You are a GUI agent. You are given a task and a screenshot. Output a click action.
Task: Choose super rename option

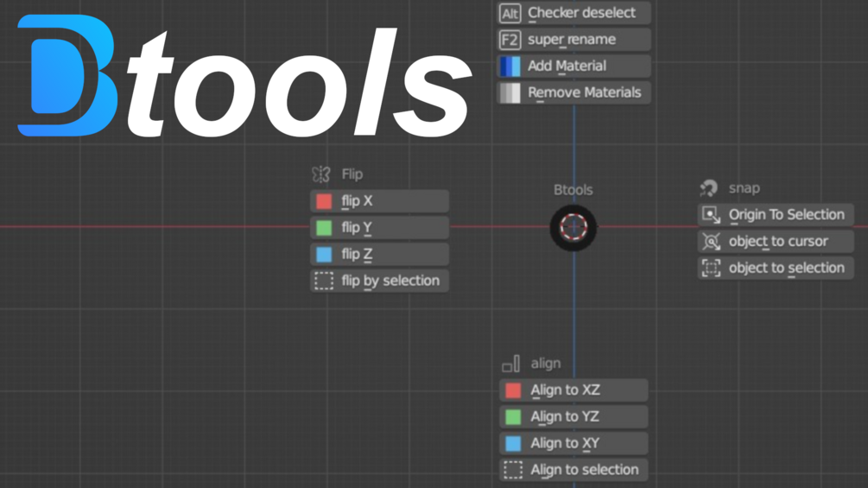(x=574, y=39)
